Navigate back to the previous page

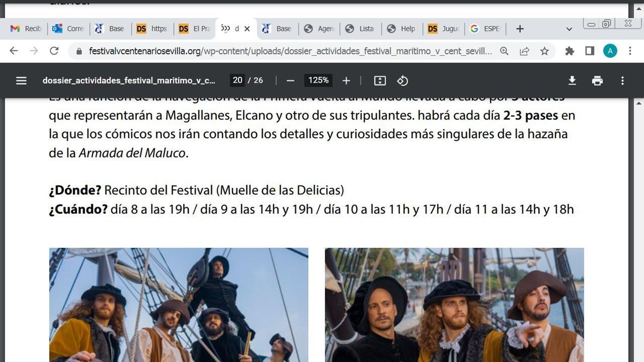(x=14, y=51)
